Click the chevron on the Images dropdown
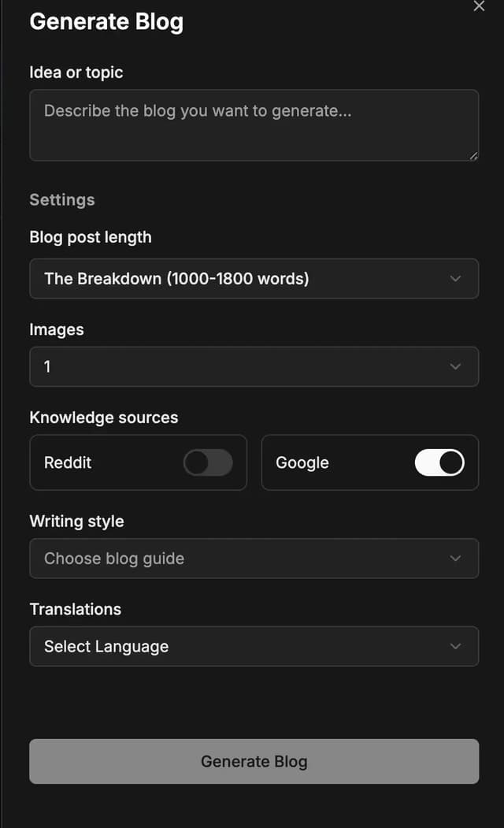Image resolution: width=504 pixels, height=828 pixels. click(x=455, y=366)
